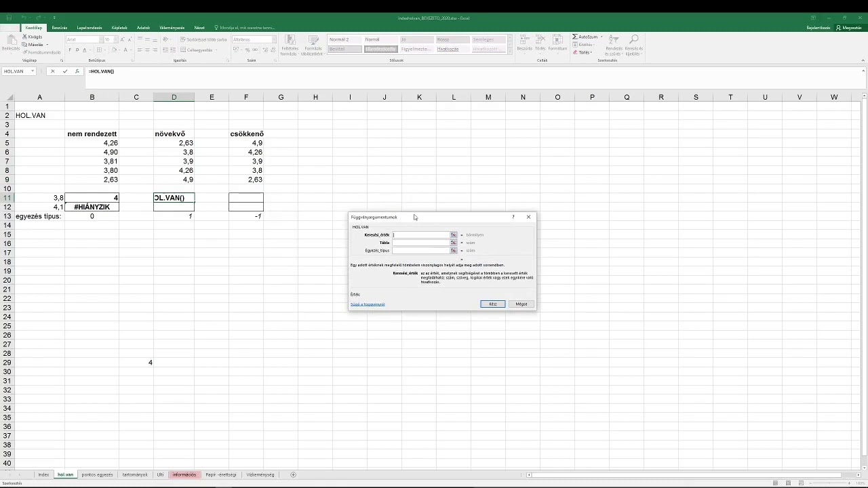
Task: Toggle Sortöréssel több sorba wrap text
Action: pos(203,40)
